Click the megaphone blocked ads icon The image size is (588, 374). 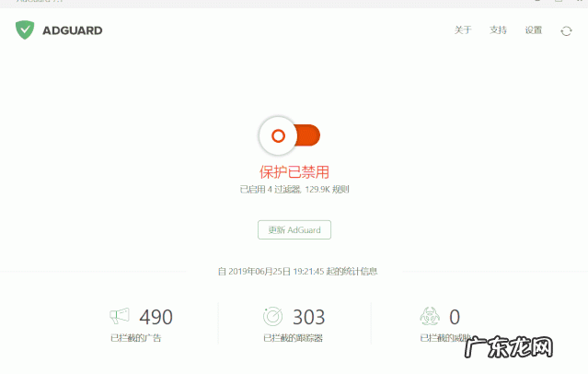[x=120, y=316]
